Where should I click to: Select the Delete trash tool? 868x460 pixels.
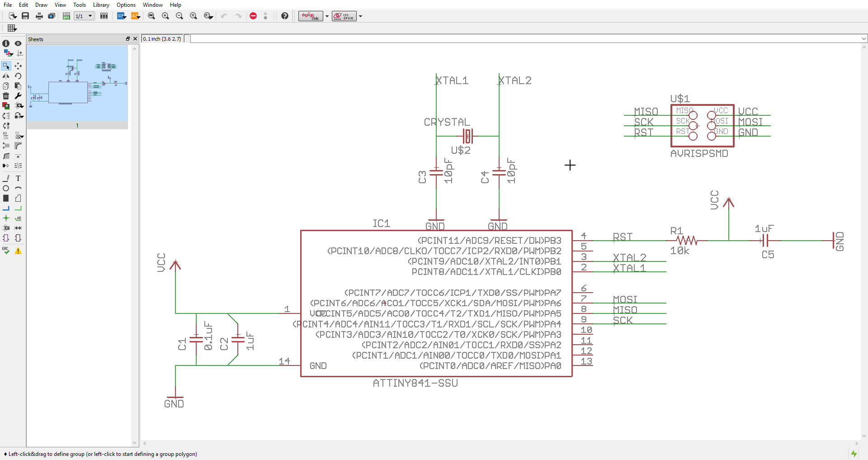coord(6,96)
